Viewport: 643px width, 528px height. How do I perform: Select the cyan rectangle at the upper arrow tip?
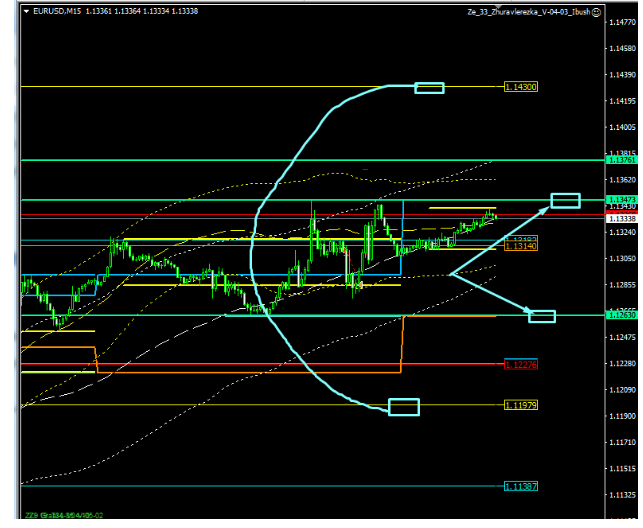pyautogui.click(x=565, y=200)
